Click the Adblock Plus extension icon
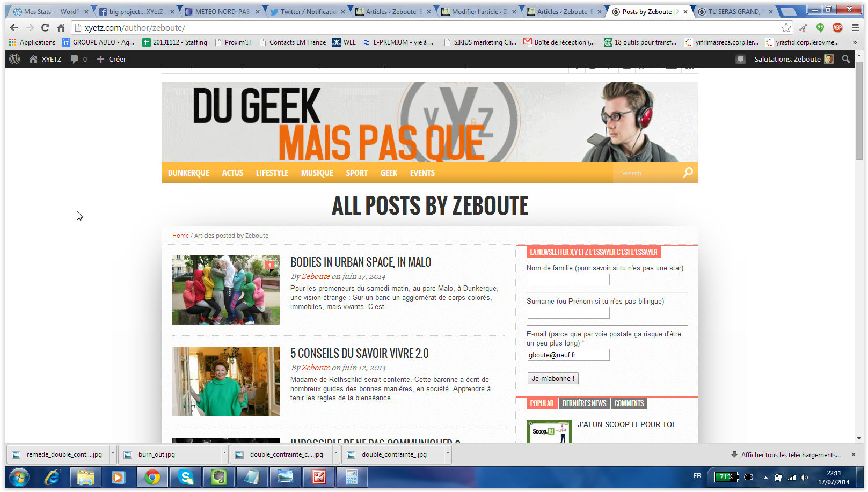Viewport: 868px width, 492px height. tap(837, 27)
